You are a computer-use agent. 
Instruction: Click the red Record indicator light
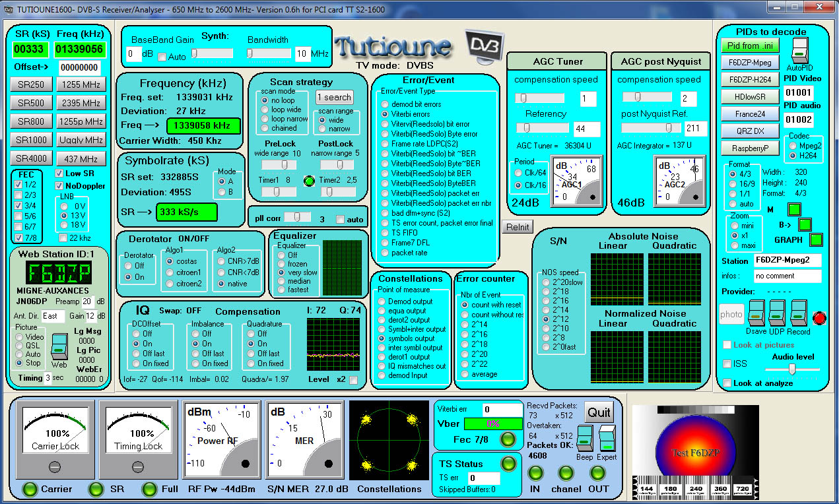pyautogui.click(x=819, y=319)
